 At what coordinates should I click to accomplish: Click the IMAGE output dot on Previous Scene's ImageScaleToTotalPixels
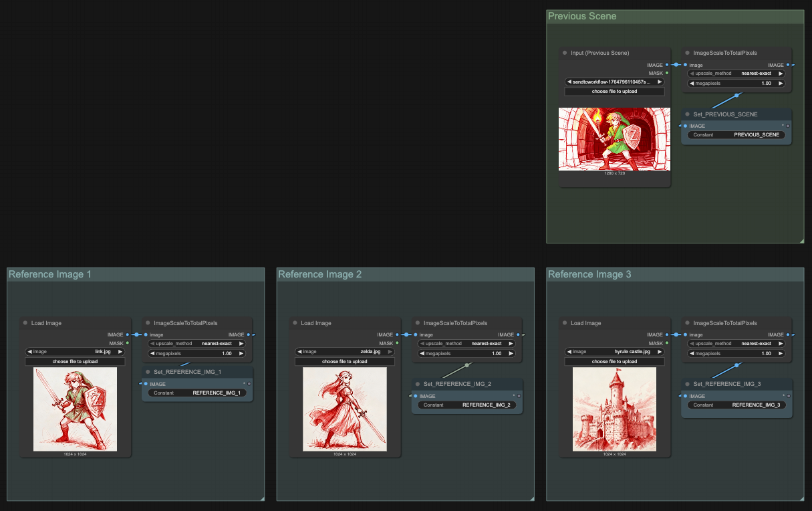789,65
